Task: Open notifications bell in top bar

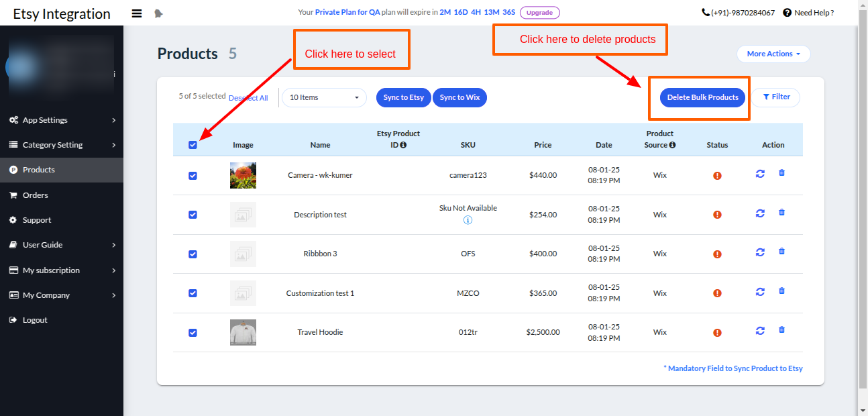Action: pos(158,13)
